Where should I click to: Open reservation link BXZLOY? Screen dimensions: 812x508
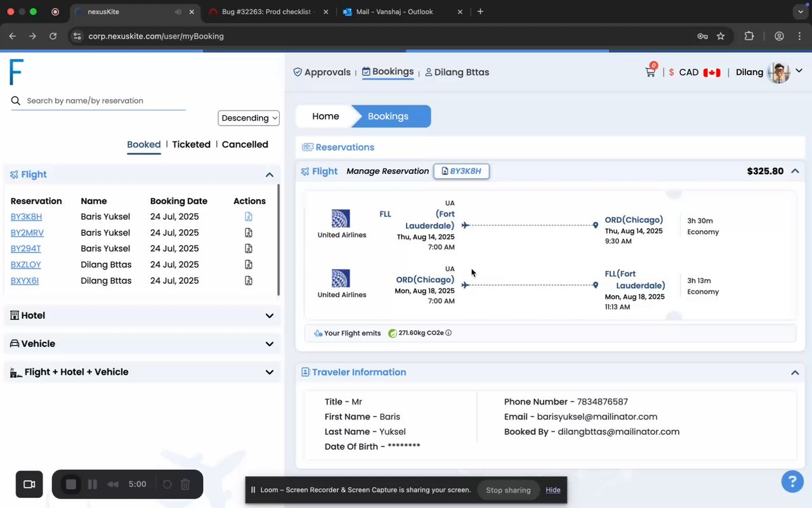[25, 264]
